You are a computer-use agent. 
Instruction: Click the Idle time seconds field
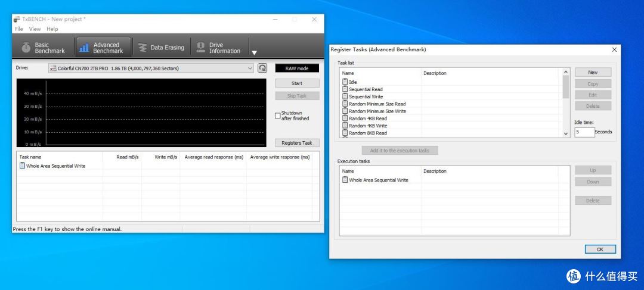point(584,132)
